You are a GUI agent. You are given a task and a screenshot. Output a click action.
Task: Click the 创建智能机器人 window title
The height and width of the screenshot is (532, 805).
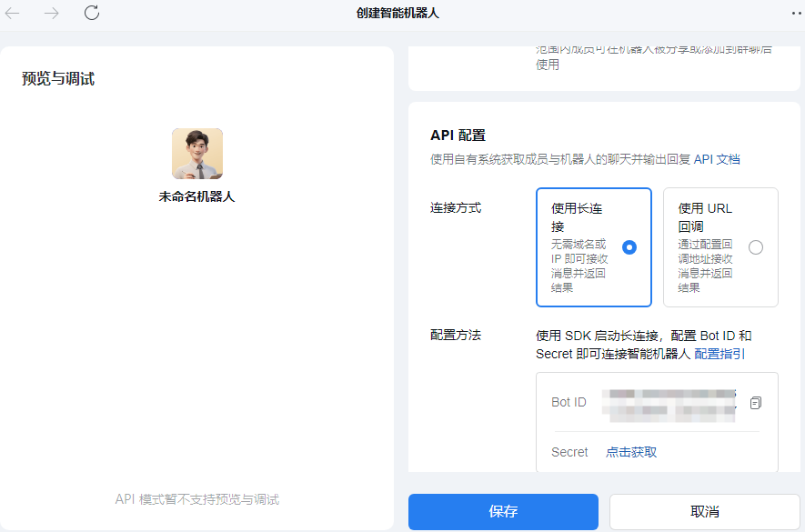pos(398,13)
